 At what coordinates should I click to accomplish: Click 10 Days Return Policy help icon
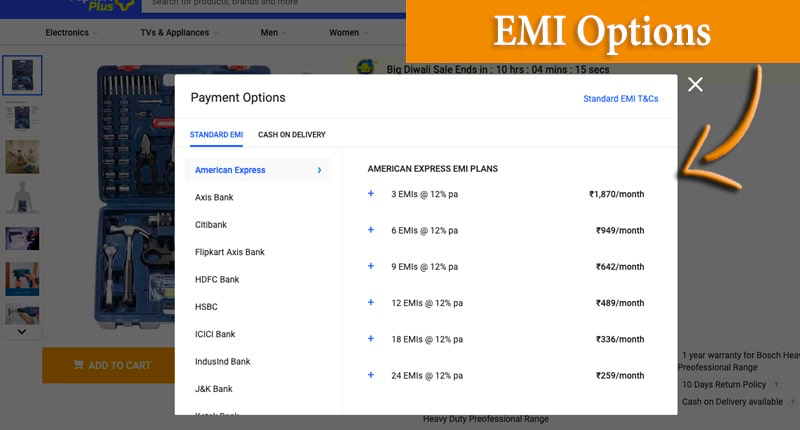(776, 385)
